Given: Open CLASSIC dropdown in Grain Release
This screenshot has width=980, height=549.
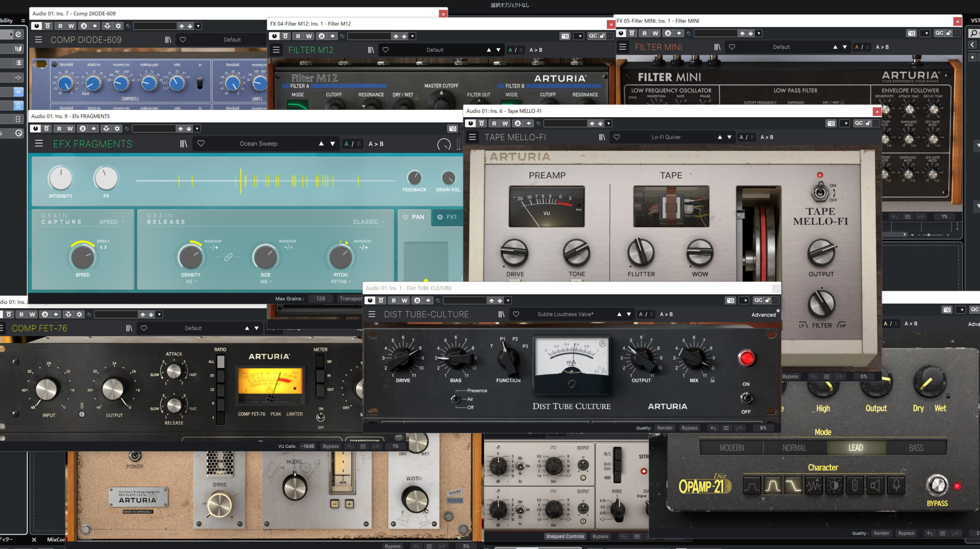Looking at the screenshot, I should click(368, 222).
